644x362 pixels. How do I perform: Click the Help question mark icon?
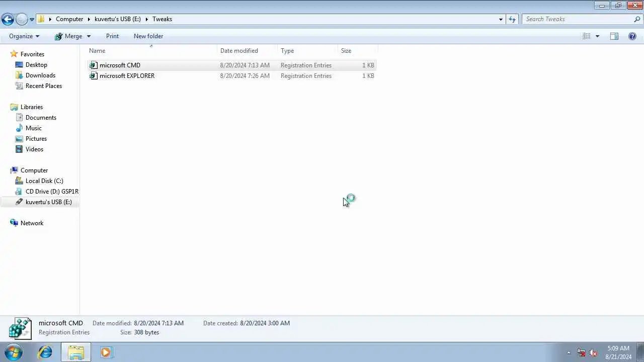632,36
